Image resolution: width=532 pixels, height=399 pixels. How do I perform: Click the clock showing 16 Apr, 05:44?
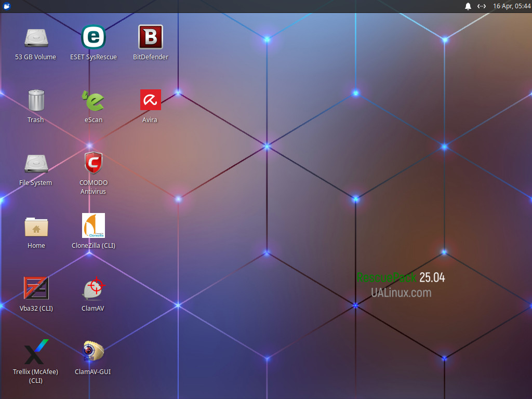512,6
